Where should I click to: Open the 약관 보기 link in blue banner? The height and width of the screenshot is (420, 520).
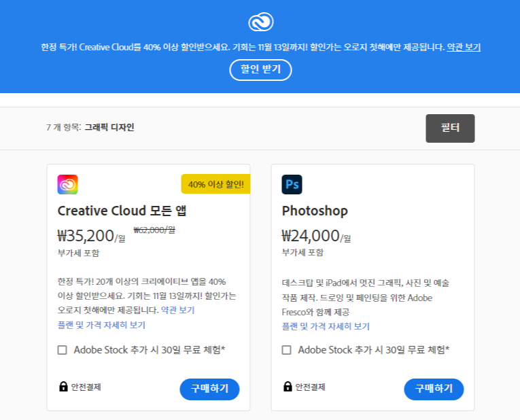[464, 47]
